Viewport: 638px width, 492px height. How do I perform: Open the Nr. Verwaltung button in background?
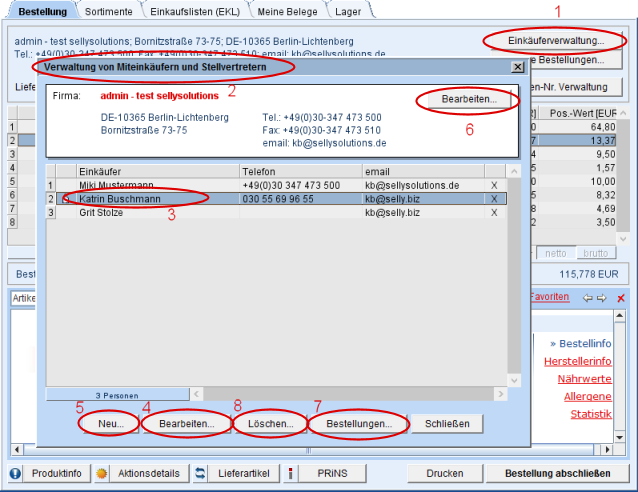576,87
